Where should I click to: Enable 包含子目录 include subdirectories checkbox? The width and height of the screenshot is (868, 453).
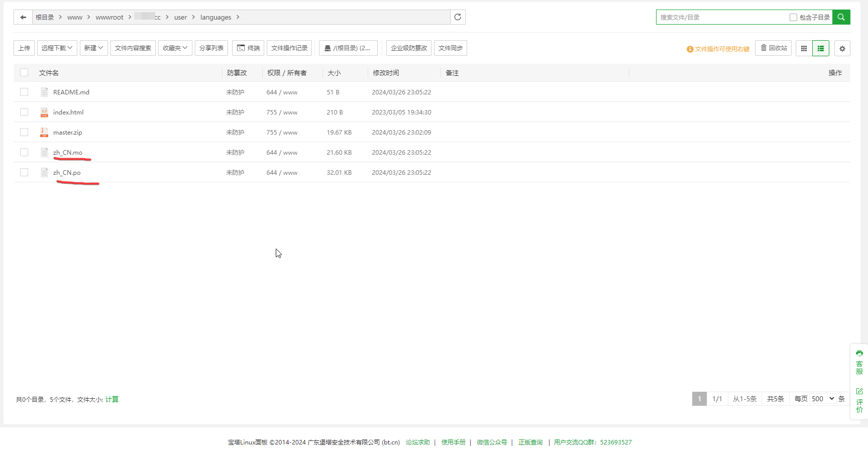coord(793,17)
